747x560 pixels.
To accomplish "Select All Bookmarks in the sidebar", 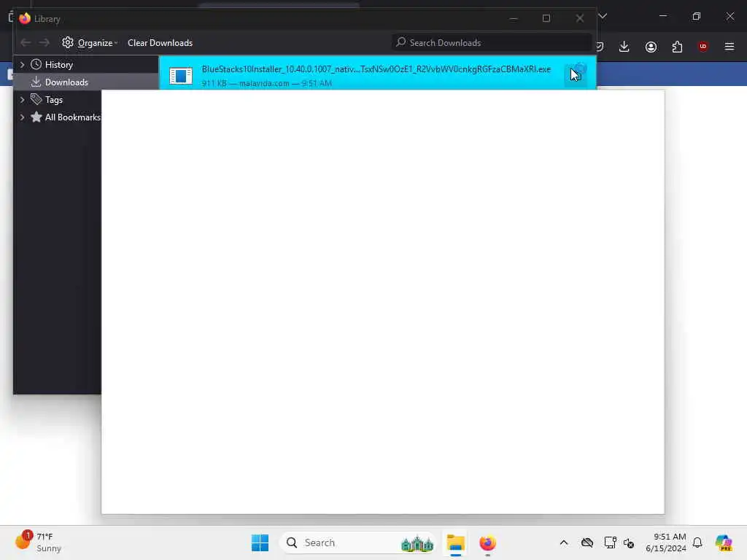I will coord(72,117).
